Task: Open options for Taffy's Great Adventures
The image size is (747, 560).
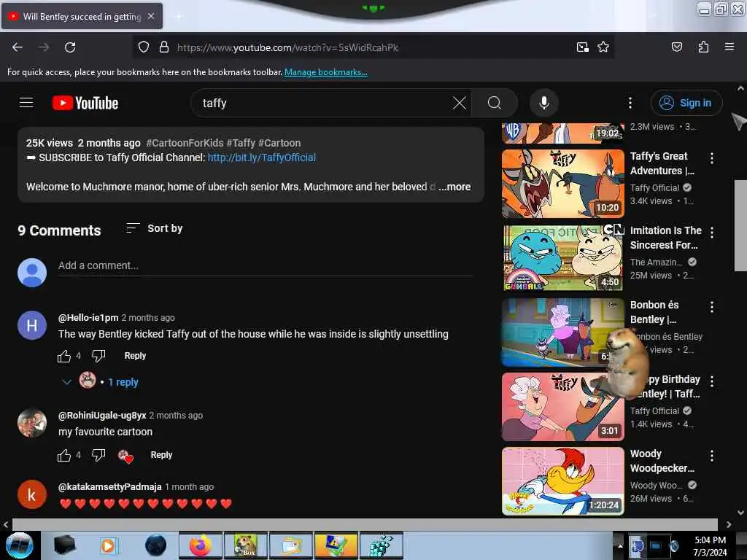Action: (x=712, y=158)
